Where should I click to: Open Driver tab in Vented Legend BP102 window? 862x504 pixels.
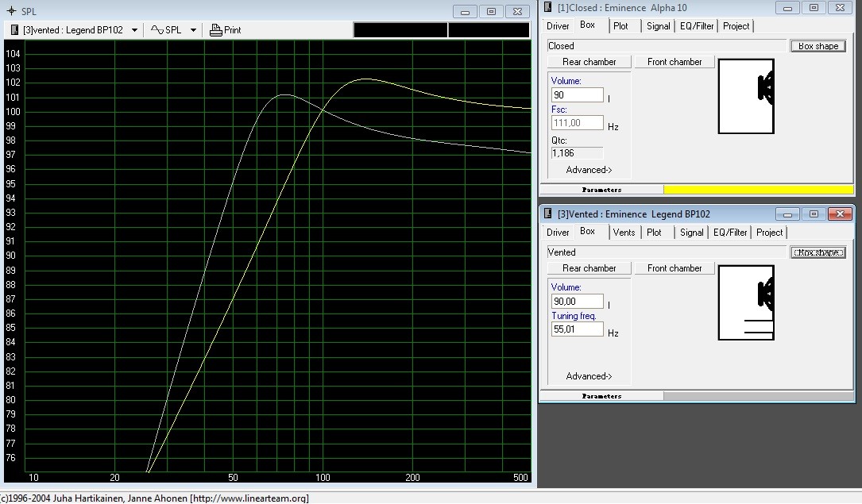[x=558, y=233]
